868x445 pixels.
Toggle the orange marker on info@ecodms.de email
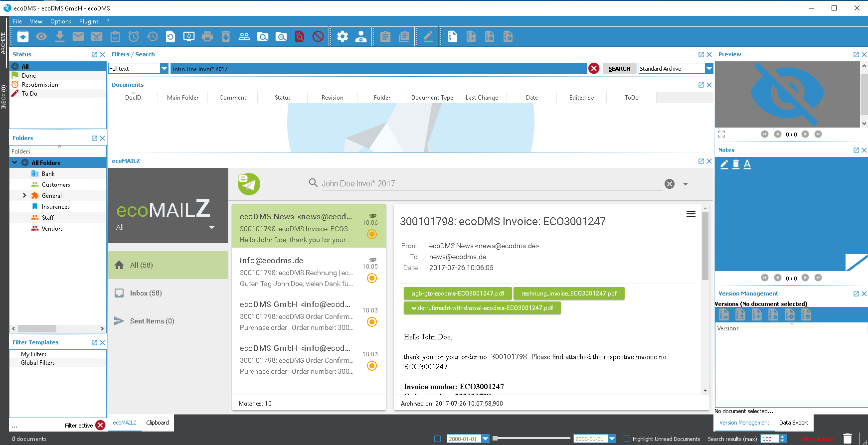(x=372, y=278)
